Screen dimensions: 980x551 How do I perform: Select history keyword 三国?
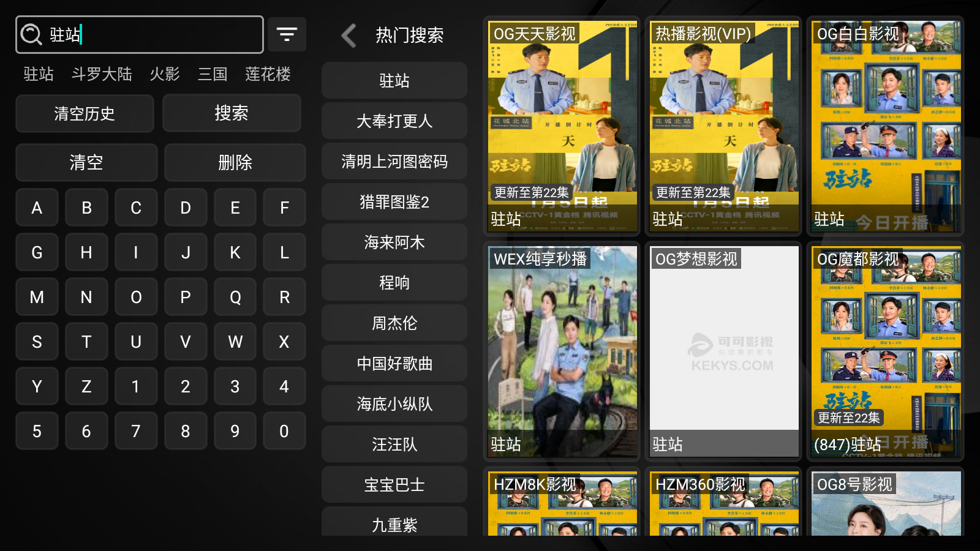pos(213,74)
